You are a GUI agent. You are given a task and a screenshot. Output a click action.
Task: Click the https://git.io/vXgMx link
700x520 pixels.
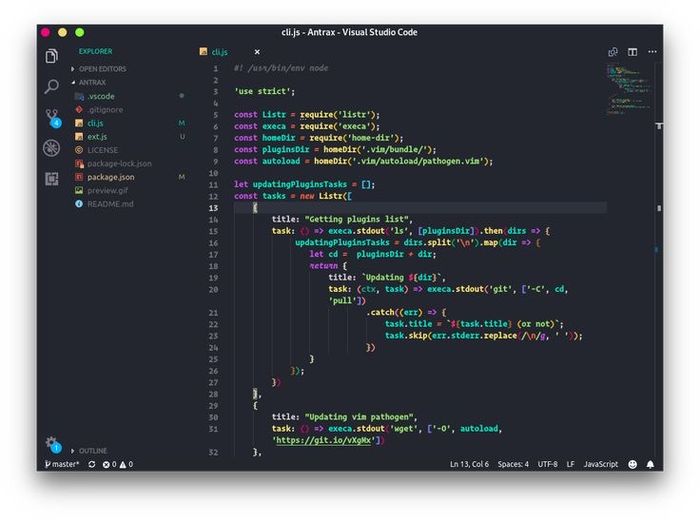[324, 440]
